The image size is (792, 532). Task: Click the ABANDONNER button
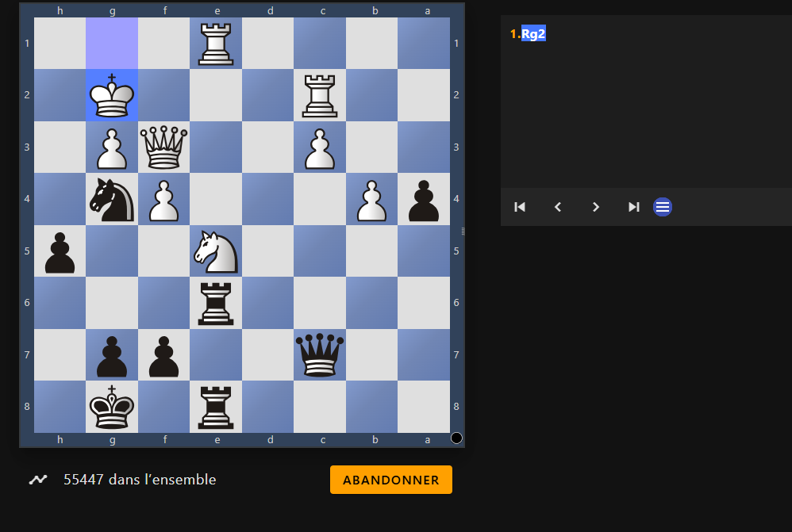pyautogui.click(x=391, y=480)
